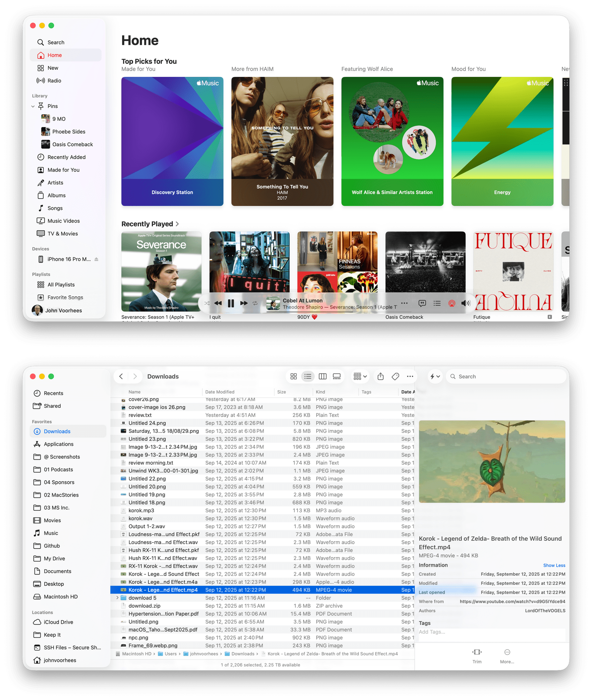
Task: Open All Playlists in Music sidebar
Action: [65, 285]
